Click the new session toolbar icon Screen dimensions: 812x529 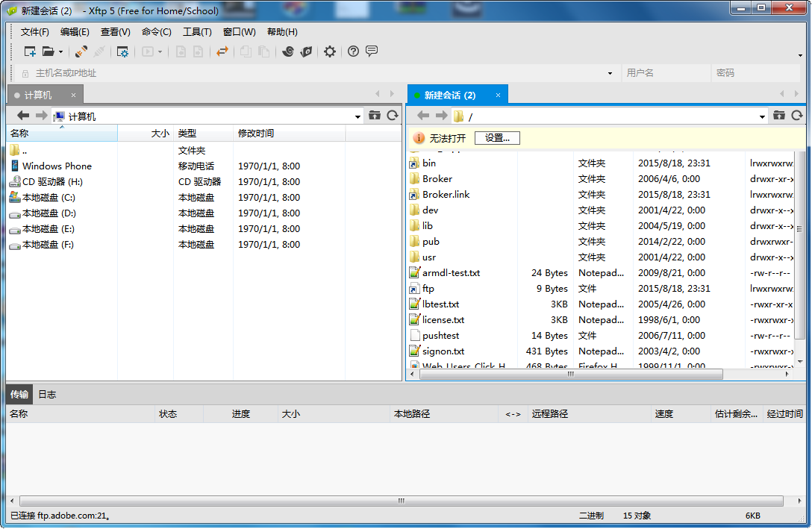click(x=30, y=51)
